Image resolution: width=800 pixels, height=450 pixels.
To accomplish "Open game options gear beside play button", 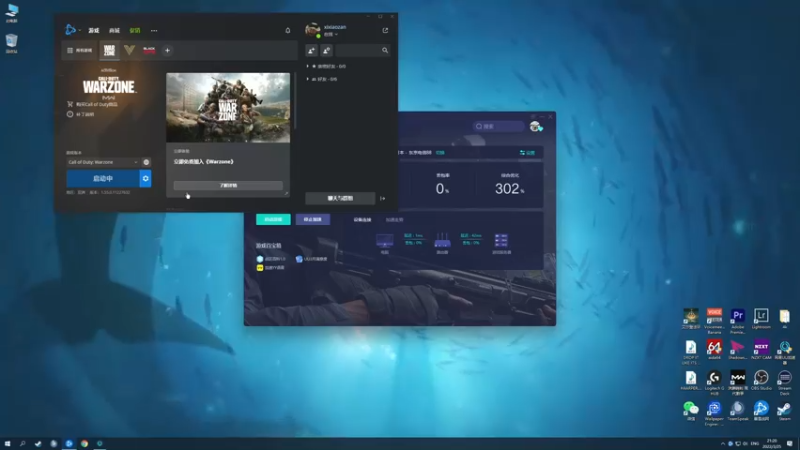I will 145,179.
